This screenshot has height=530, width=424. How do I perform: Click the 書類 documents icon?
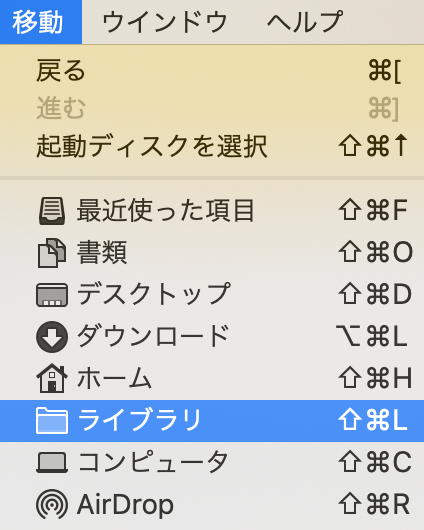[x=52, y=253]
